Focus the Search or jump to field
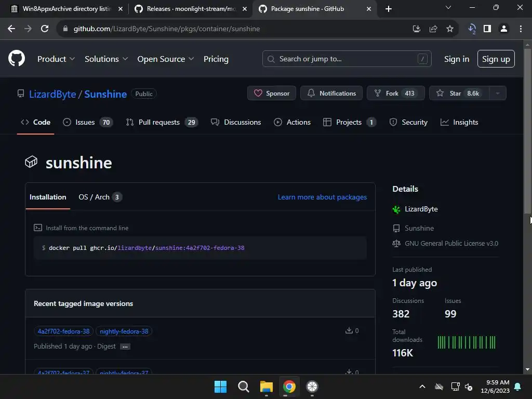This screenshot has width=532, height=399. [x=347, y=59]
